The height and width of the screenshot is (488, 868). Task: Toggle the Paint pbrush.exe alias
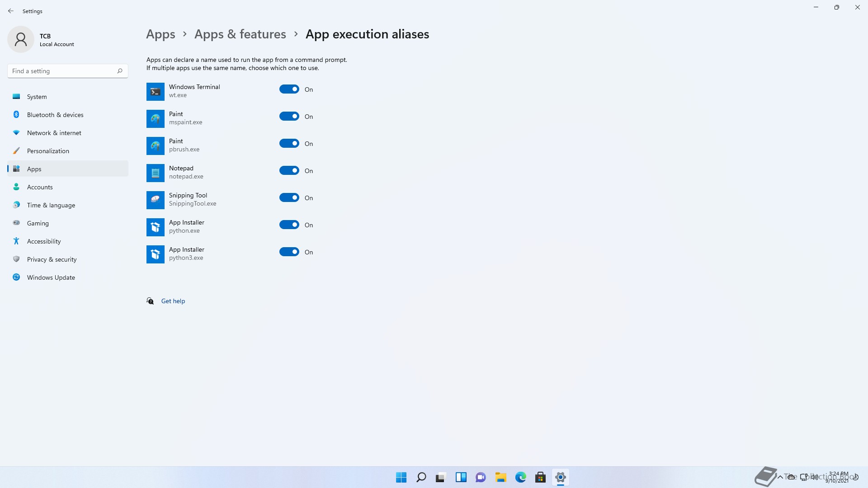click(x=289, y=144)
